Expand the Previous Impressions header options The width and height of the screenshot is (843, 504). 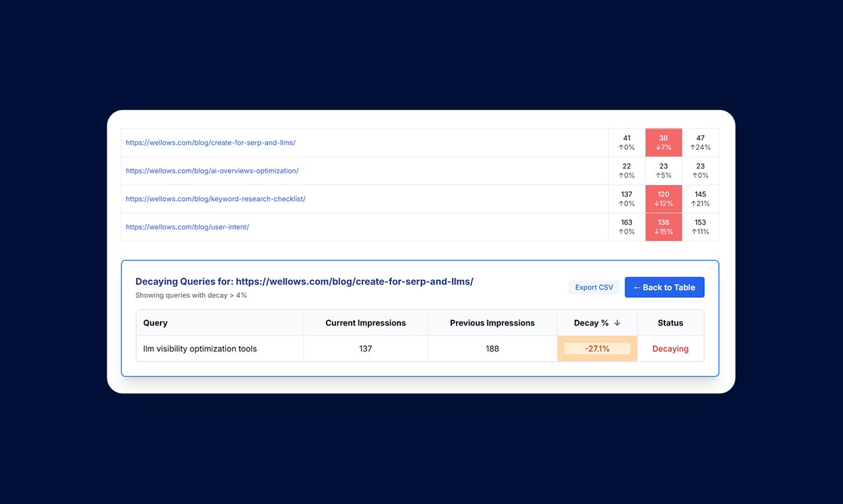click(491, 323)
